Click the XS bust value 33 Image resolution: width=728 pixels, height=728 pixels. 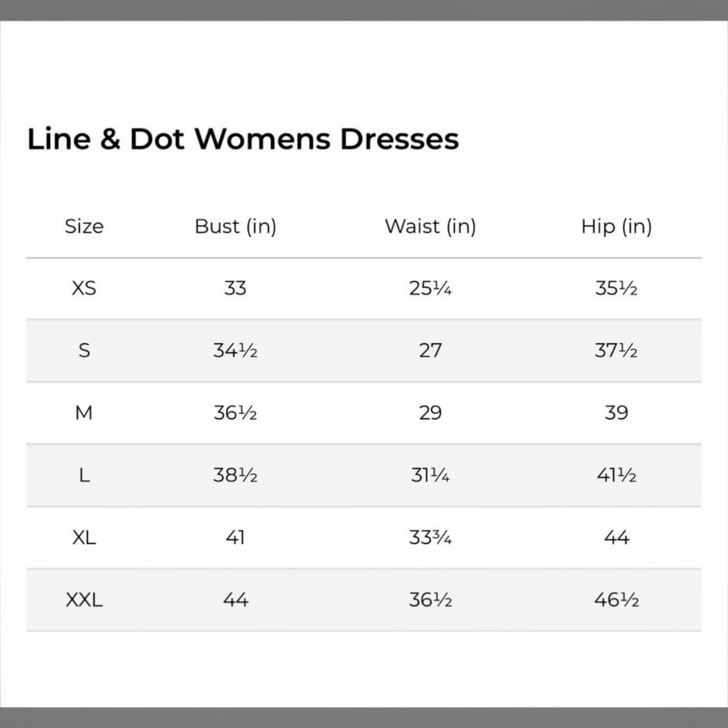click(x=235, y=288)
